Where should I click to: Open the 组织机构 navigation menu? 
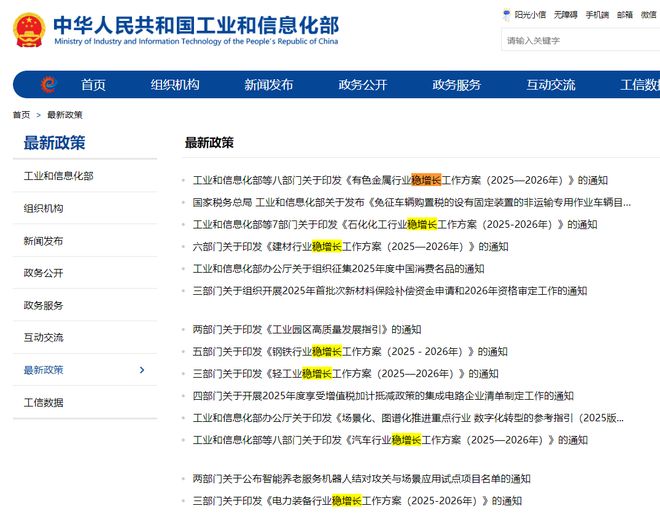(x=175, y=85)
